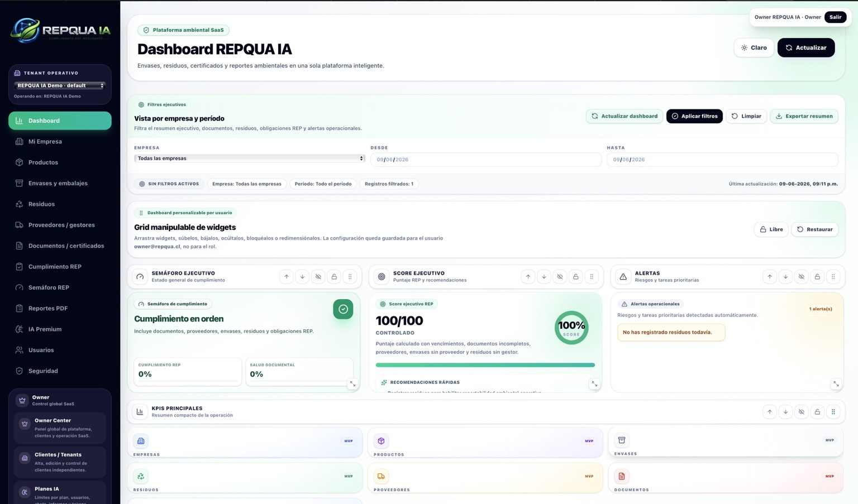Click the Proveedores KPI truck icon
858x504 pixels.
click(x=381, y=476)
